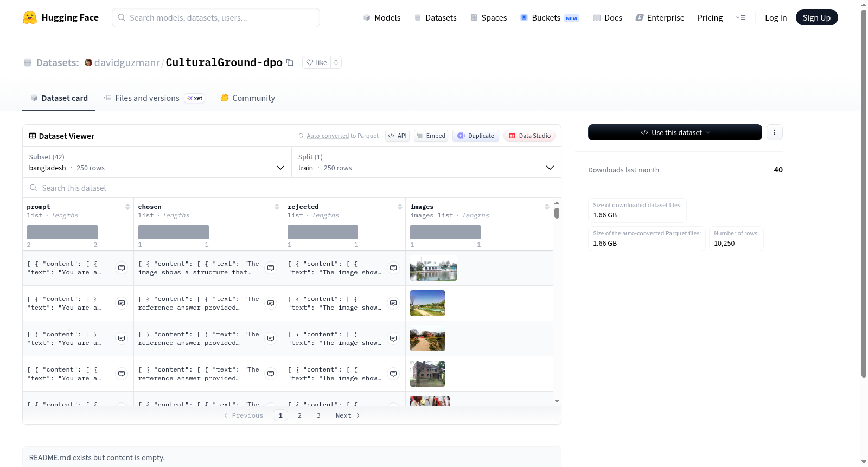
Task: Open the third row image thumbnail
Action: 427,338
